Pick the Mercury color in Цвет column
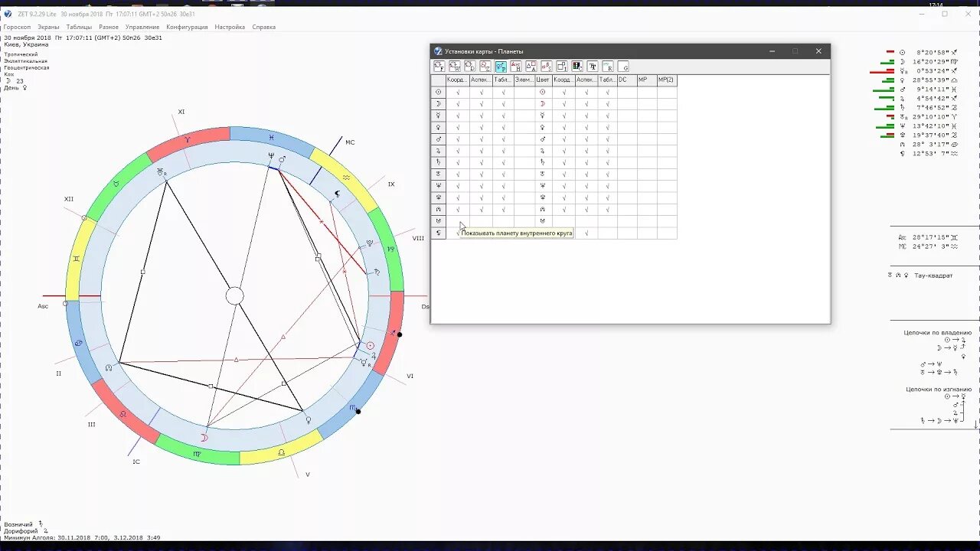This screenshot has height=551, width=980. [543, 116]
